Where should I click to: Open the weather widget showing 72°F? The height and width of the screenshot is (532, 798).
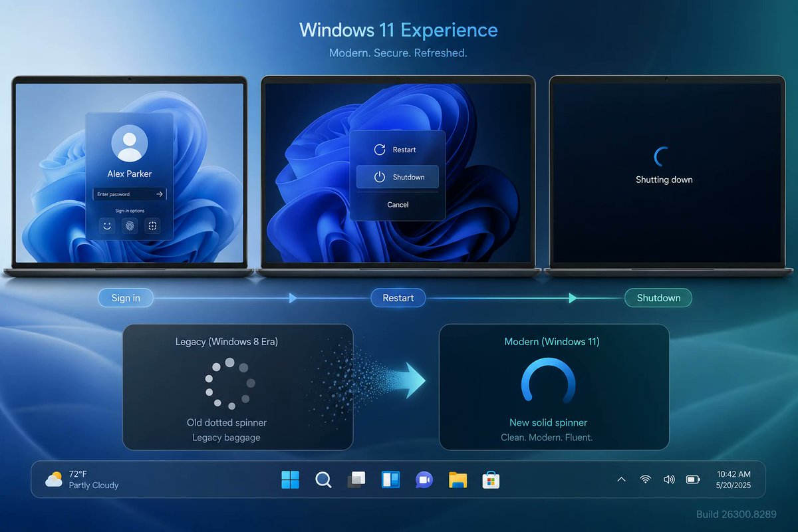82,479
